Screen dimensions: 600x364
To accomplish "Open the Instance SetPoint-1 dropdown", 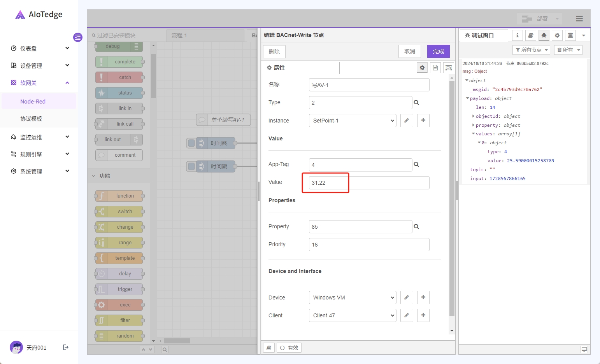I will point(353,121).
